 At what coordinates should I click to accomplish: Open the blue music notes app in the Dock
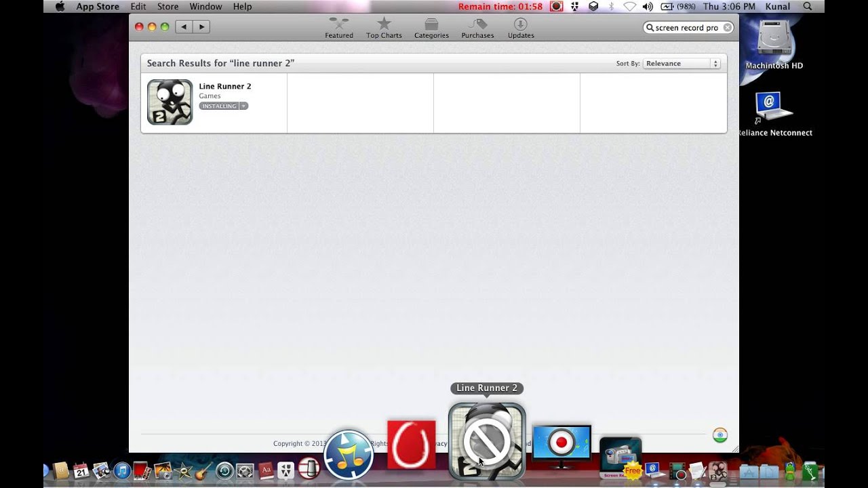[x=349, y=455]
